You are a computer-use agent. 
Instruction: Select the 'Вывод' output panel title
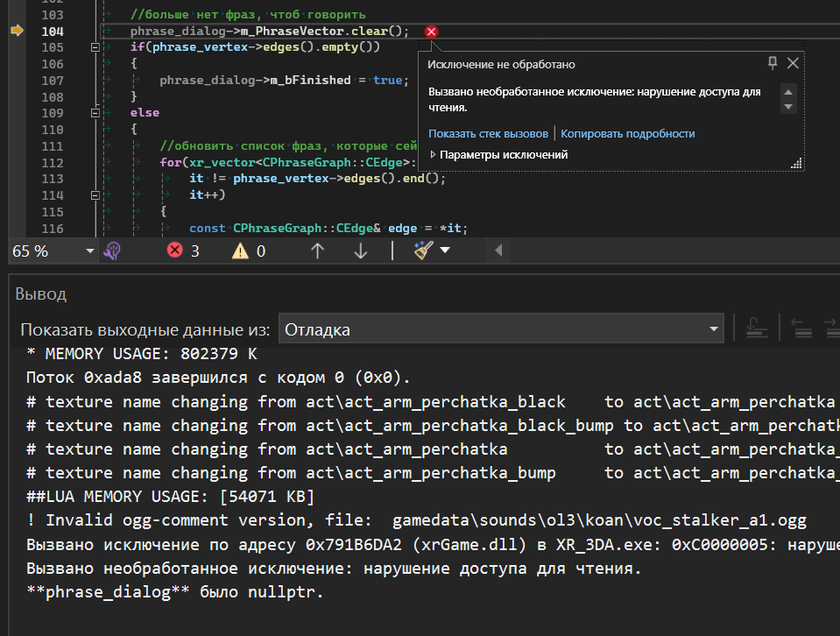pos(41,294)
